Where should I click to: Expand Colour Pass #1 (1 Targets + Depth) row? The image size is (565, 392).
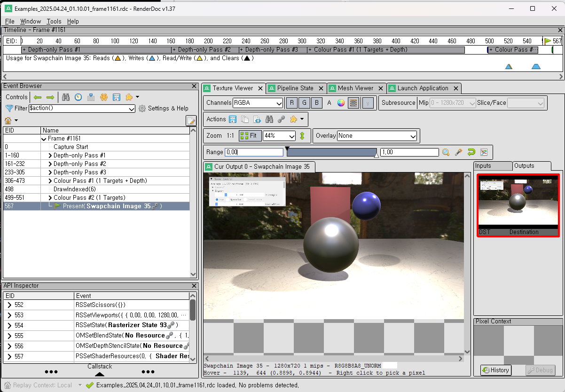pyautogui.click(x=50, y=181)
